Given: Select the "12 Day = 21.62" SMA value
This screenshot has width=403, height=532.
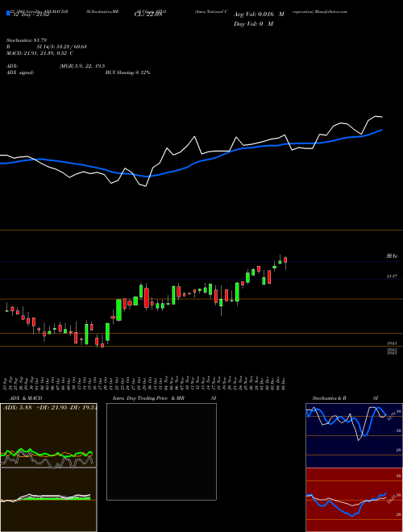Looking at the screenshot, I should pyautogui.click(x=31, y=15).
